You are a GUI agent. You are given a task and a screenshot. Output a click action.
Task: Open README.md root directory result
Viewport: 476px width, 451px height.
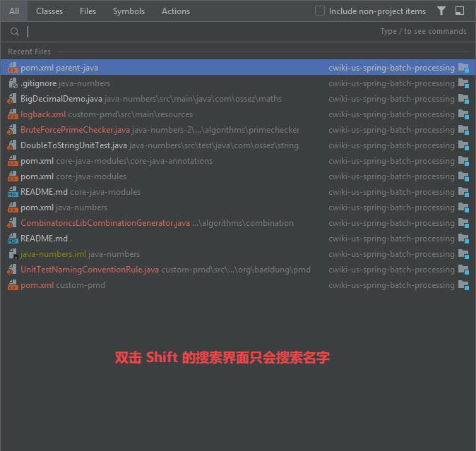click(x=238, y=239)
